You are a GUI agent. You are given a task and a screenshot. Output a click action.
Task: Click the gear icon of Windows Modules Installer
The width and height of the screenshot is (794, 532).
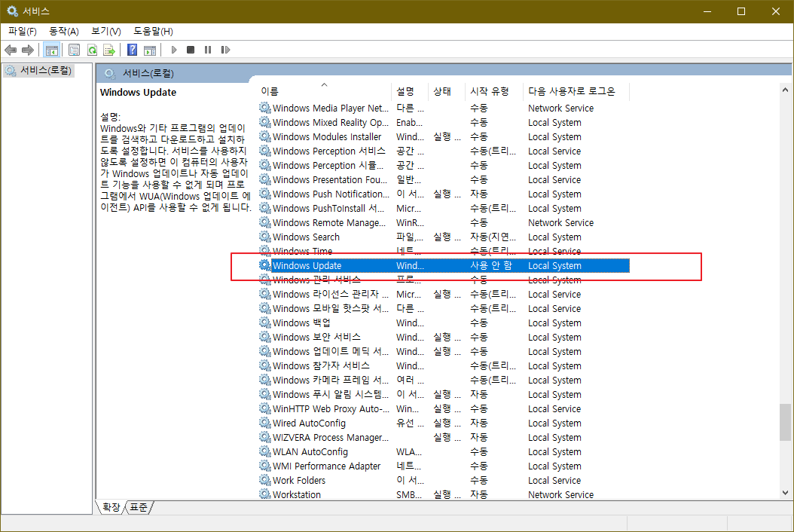point(265,136)
